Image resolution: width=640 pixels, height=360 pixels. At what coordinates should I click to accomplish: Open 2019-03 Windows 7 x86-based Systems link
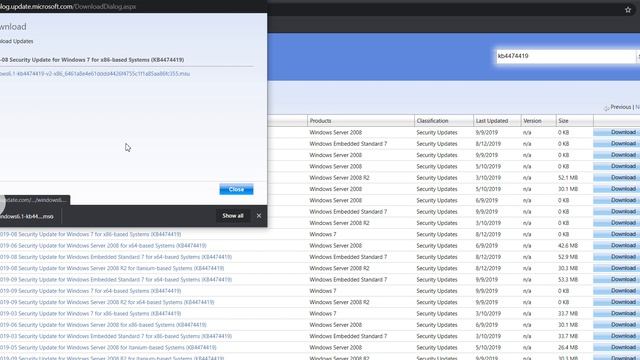90,313
